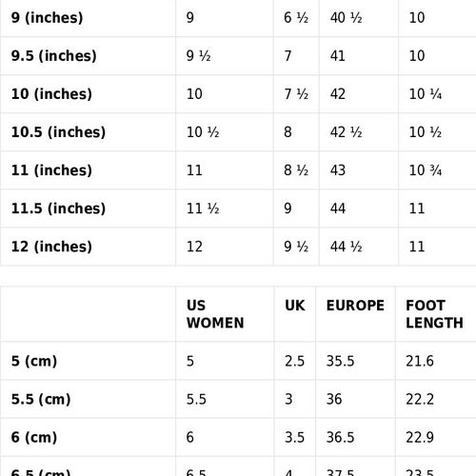Select the 5.5 (cm) row label
476x476 pixels.
point(41,399)
